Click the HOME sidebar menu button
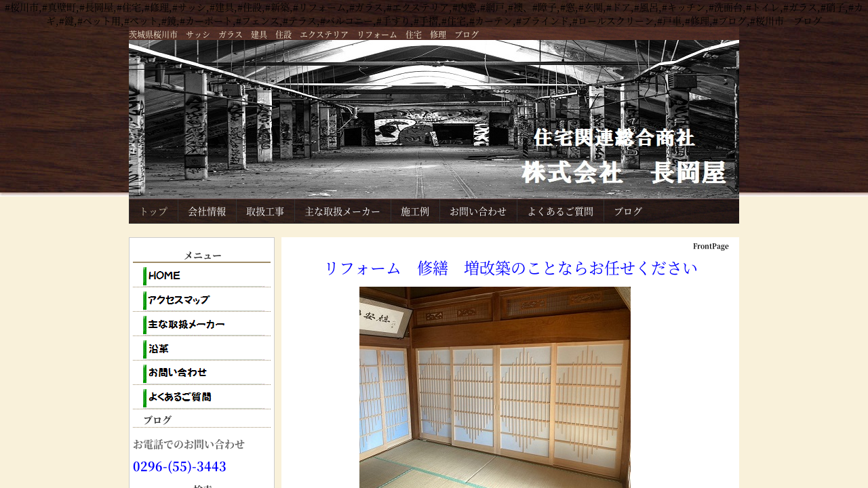The width and height of the screenshot is (868, 488). click(x=164, y=276)
